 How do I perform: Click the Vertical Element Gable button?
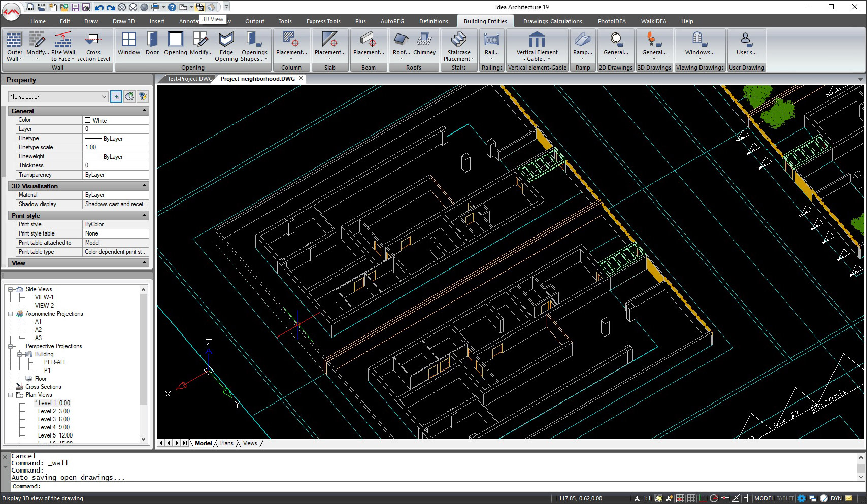click(x=537, y=47)
